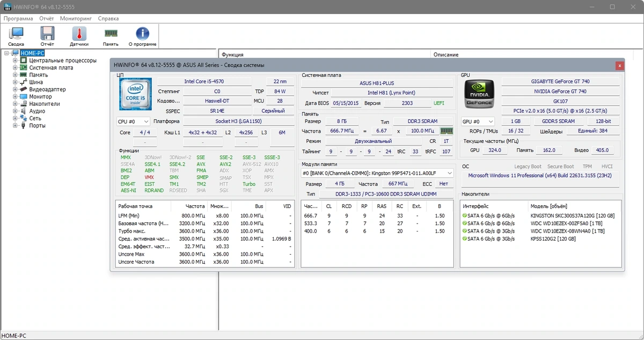Open the memory module BANK 0 dropdown

pyautogui.click(x=377, y=173)
